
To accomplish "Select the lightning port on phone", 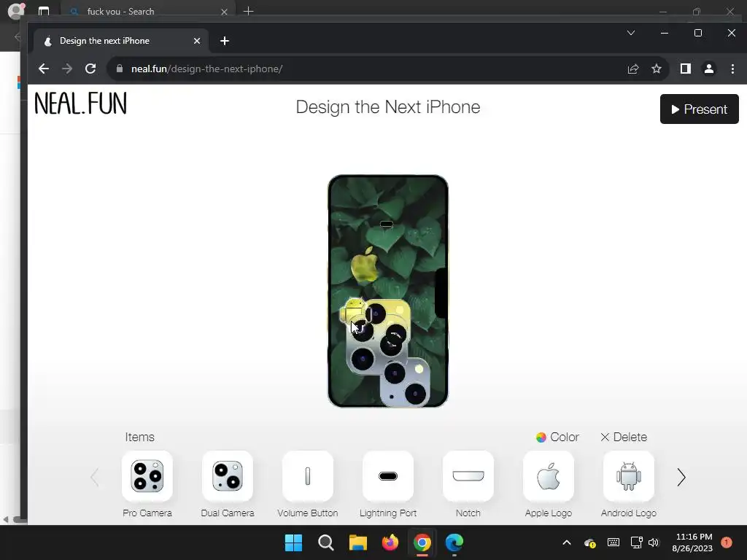I will pyautogui.click(x=387, y=225).
